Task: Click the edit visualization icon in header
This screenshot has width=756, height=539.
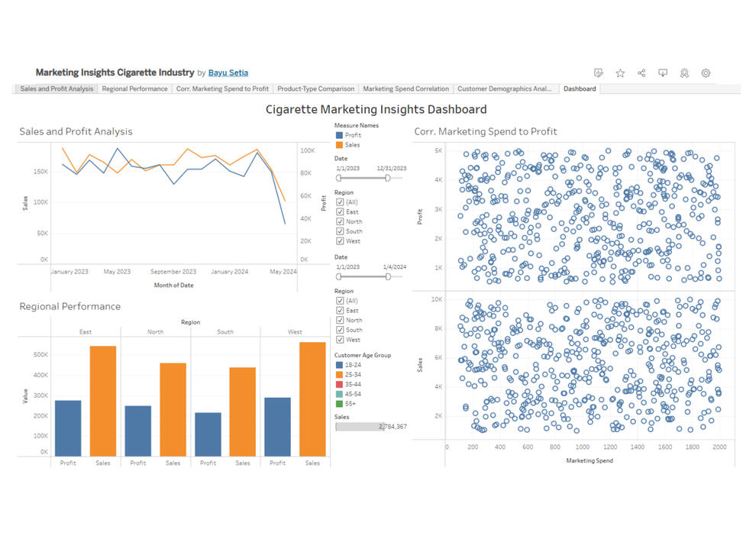Action: coord(599,73)
